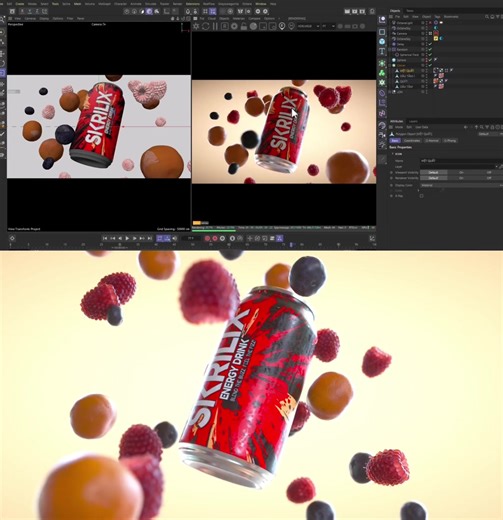Collapse the Icon section in Basic Properties
This screenshot has height=520, width=503.
[393, 154]
